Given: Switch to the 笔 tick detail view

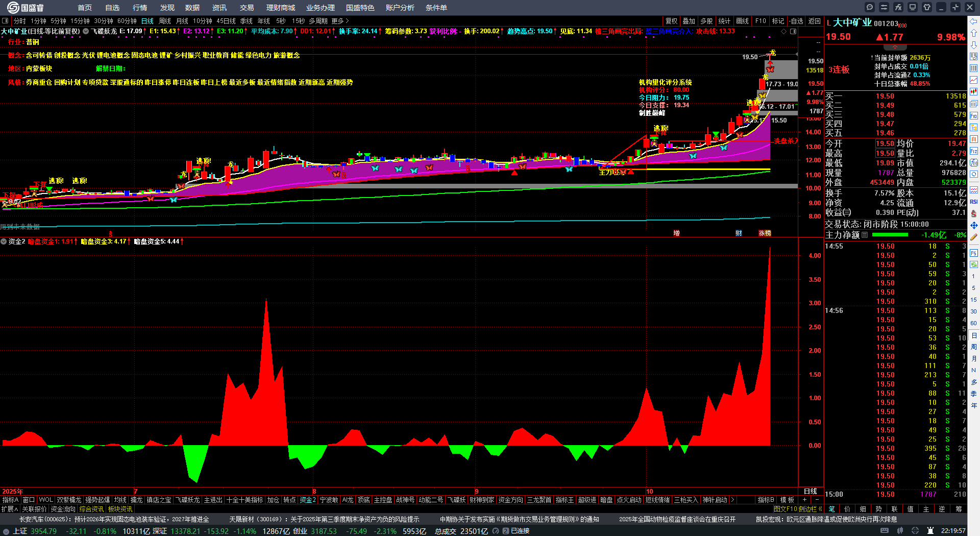Looking at the screenshot, I should point(831,508).
